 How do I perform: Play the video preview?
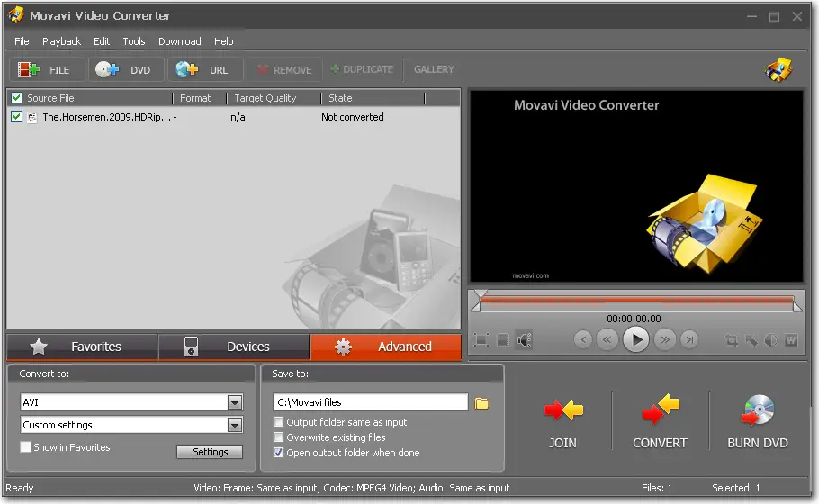pyautogui.click(x=636, y=339)
